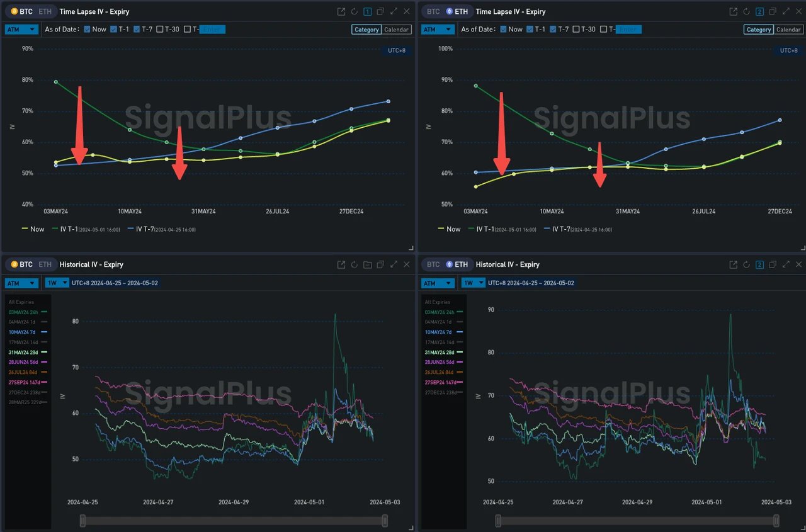Switch to the ETH tab on BTC Time Lapse panel
The image size is (806, 532).
[44, 11]
